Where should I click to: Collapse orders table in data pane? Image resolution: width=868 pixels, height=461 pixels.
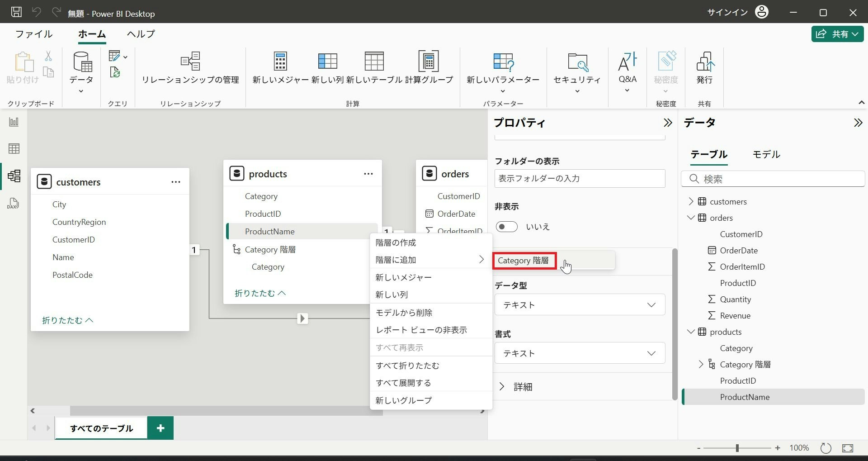tap(690, 218)
